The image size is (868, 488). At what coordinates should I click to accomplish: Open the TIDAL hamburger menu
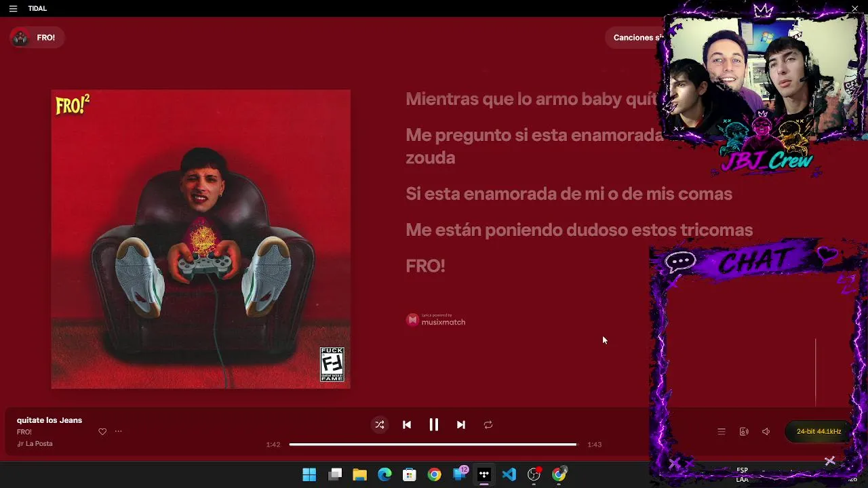click(13, 9)
